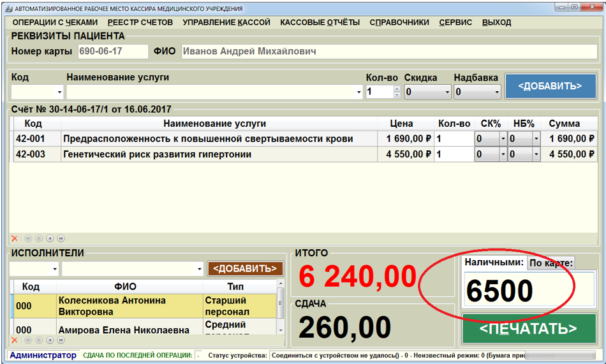Click the ФИО patient name field
The image size is (606, 364).
click(x=389, y=52)
